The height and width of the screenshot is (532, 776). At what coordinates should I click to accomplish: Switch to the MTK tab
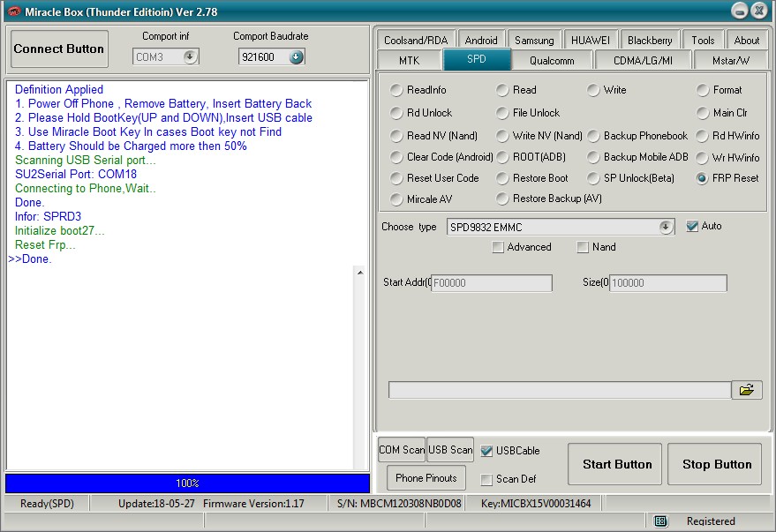tap(409, 60)
